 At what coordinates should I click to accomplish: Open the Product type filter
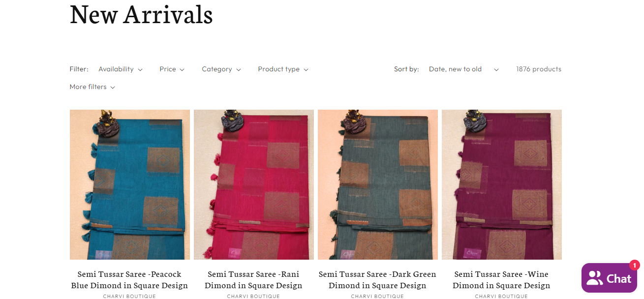[283, 69]
